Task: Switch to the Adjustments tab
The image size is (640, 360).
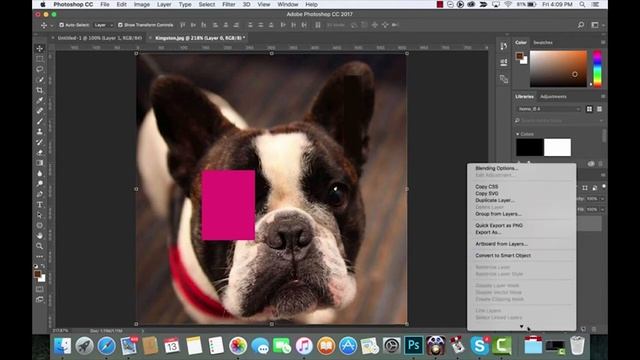Action: pyautogui.click(x=553, y=97)
